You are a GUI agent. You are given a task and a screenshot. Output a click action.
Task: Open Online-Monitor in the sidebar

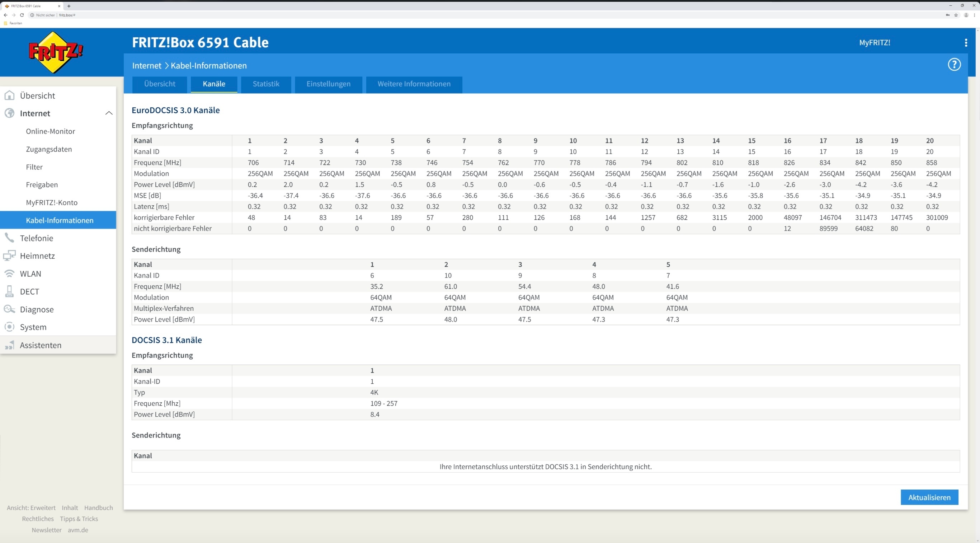click(x=50, y=131)
